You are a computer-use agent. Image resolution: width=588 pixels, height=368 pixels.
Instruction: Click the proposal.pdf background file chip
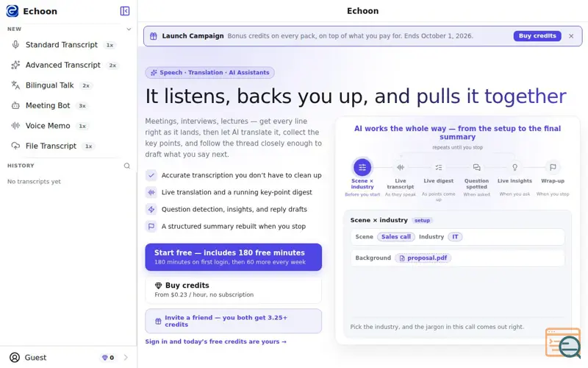pyautogui.click(x=423, y=258)
